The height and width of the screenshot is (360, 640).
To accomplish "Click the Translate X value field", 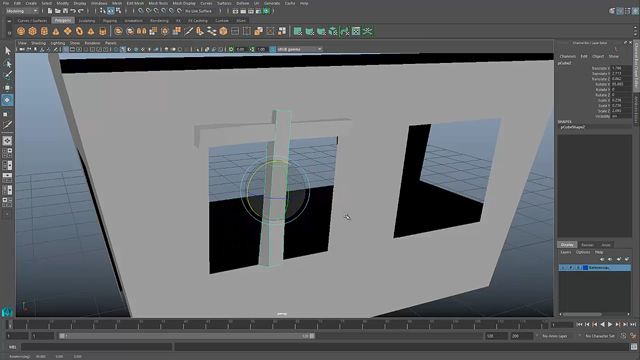I will click(620, 68).
